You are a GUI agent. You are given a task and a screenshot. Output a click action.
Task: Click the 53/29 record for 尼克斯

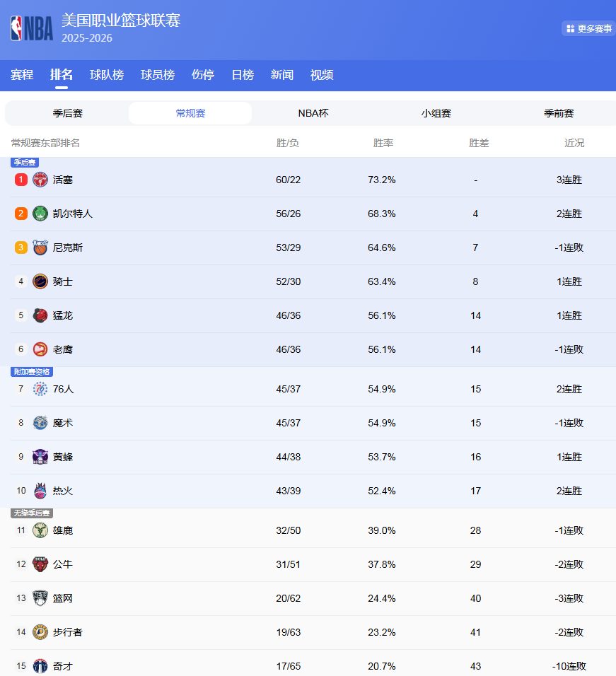pos(289,247)
